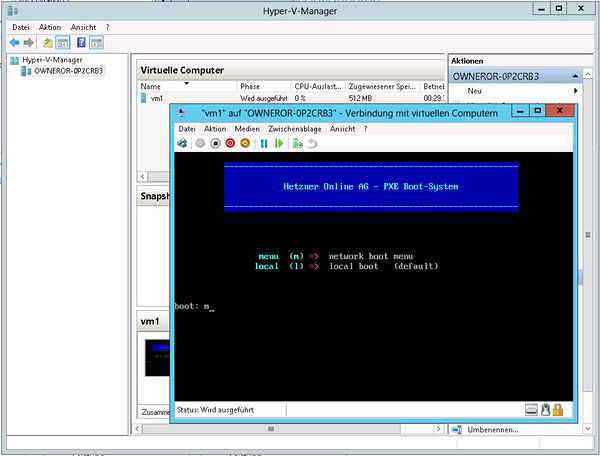The image size is (600, 456).
Task: Click the lock status icon in vm1 window
Action: point(558,410)
